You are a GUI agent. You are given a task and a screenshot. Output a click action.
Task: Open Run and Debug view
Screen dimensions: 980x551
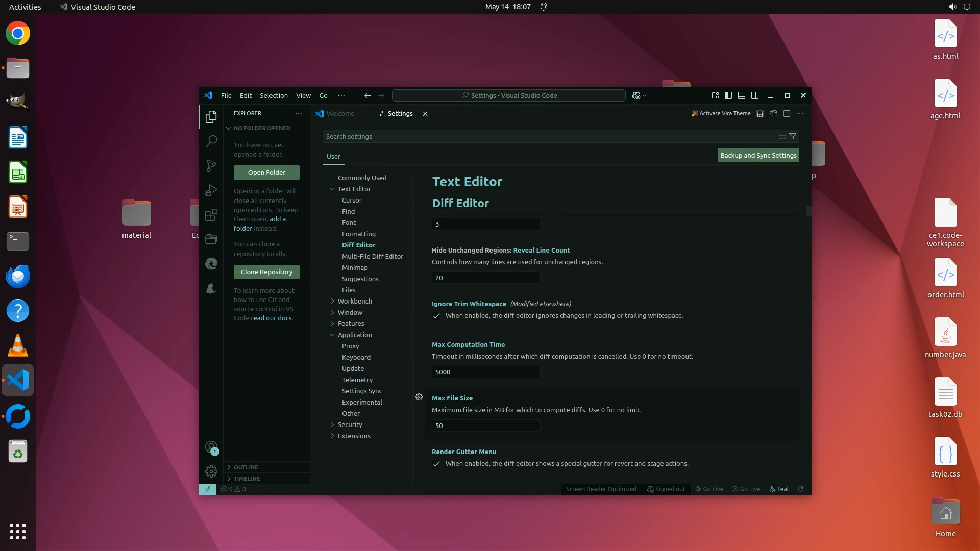coord(211,190)
